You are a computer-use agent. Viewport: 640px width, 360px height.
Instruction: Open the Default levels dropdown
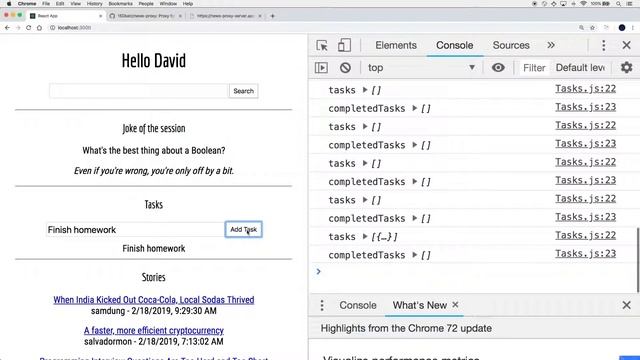[580, 68]
